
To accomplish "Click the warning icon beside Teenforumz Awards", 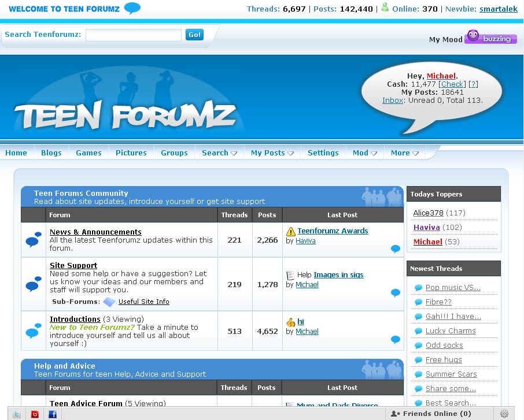I will [291, 231].
